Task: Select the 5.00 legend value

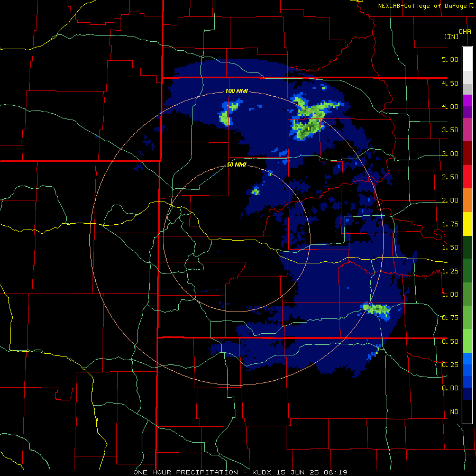Action: pos(450,59)
